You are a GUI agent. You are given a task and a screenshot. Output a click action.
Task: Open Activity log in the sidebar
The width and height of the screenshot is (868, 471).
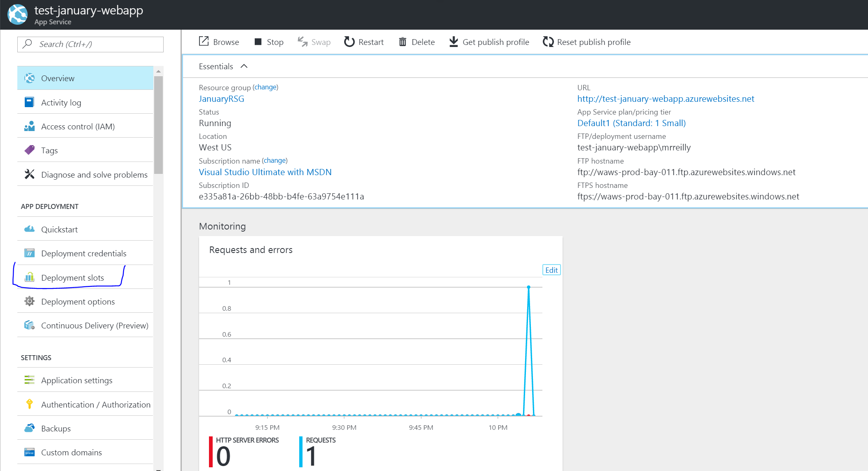pos(85,102)
